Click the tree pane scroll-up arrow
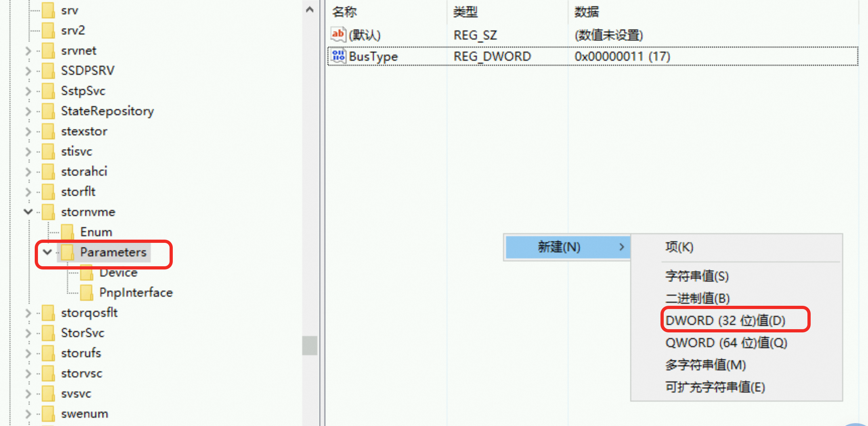 (x=310, y=10)
